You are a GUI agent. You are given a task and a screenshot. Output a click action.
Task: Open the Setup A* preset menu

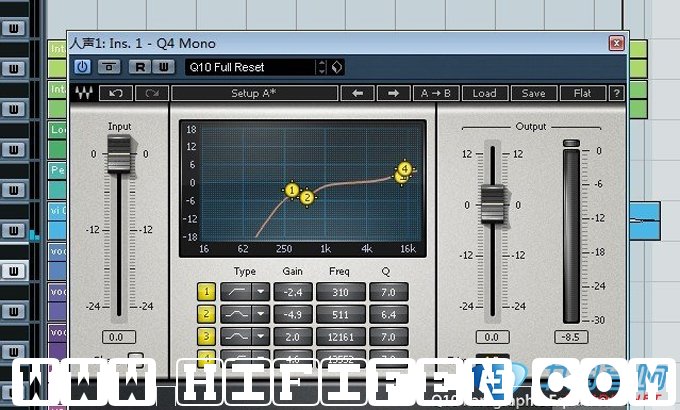pos(255,93)
